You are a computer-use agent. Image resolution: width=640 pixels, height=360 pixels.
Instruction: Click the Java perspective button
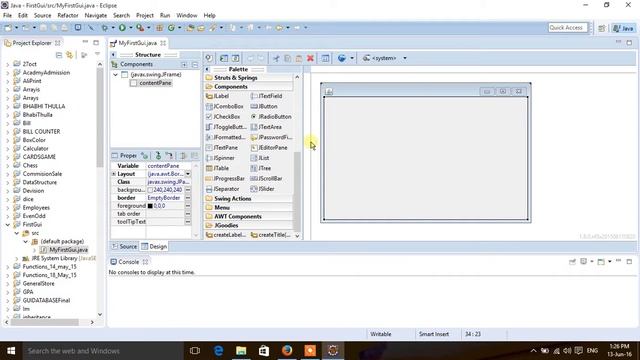click(623, 28)
